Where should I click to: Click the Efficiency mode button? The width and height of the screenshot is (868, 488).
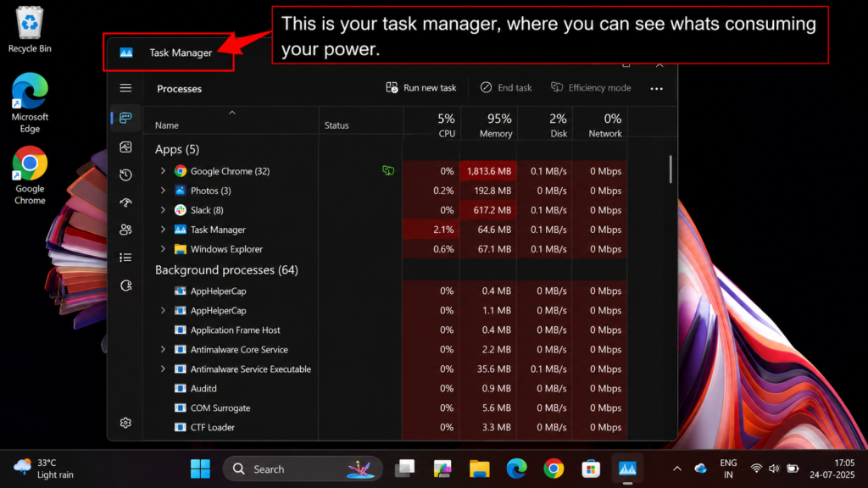(x=591, y=88)
